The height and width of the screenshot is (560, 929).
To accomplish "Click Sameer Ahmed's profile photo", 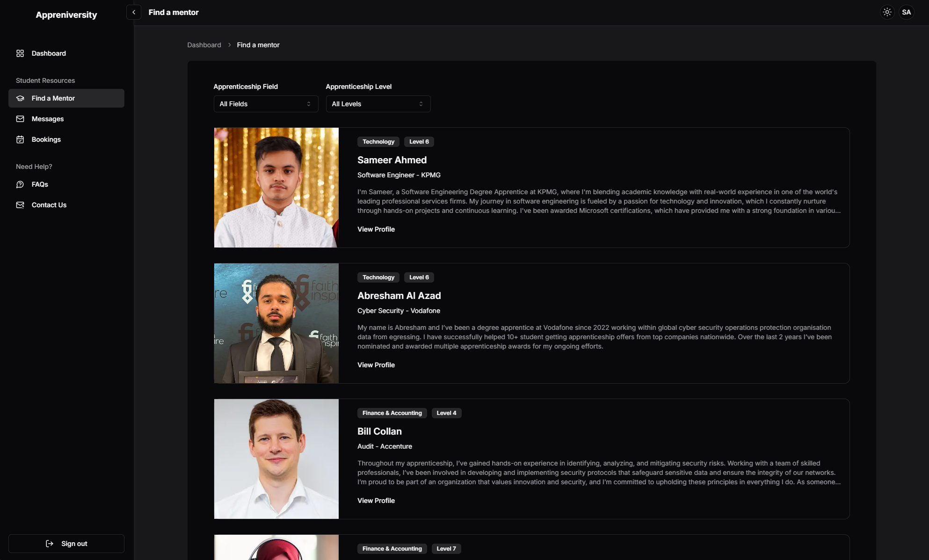I will pos(276,188).
